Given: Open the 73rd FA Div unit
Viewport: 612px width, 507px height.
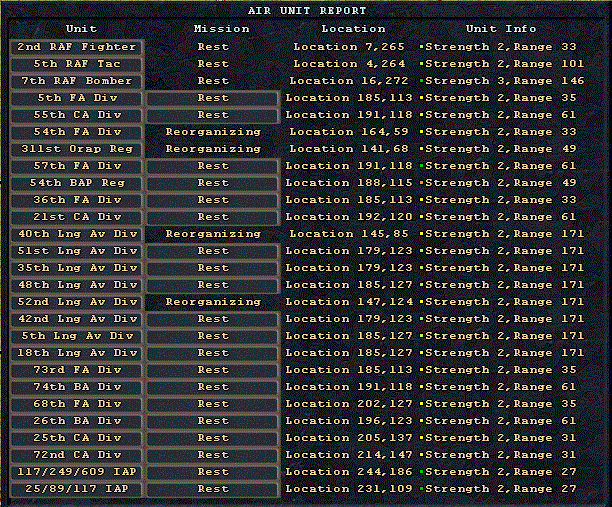Looking at the screenshot, I should pyautogui.click(x=77, y=370).
